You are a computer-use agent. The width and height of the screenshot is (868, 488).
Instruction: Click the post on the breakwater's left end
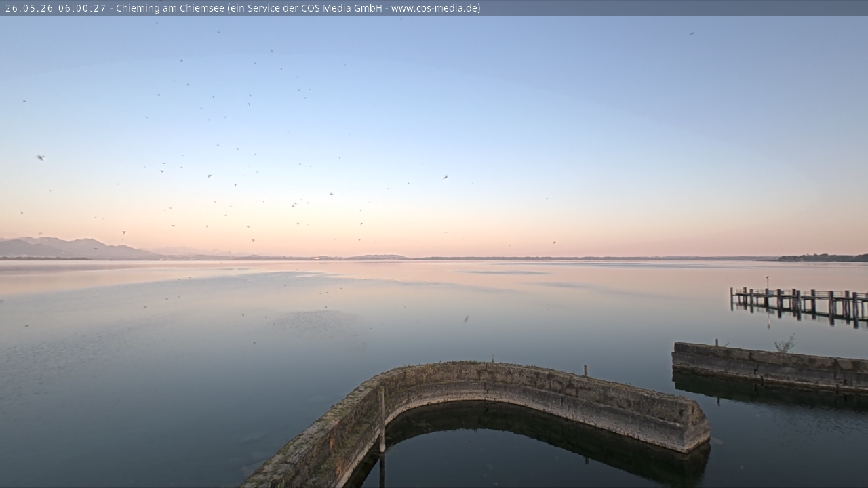[x=717, y=343]
